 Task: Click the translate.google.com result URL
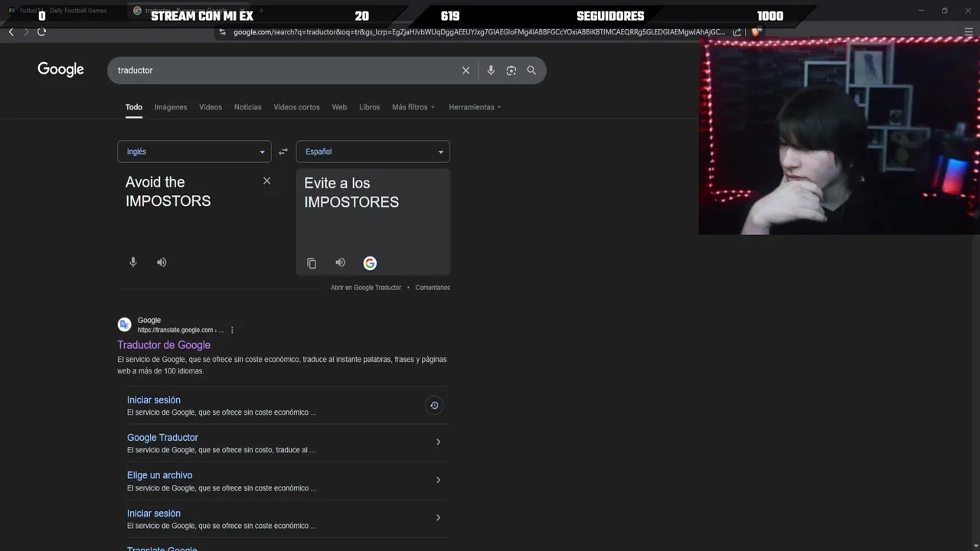[x=181, y=331]
